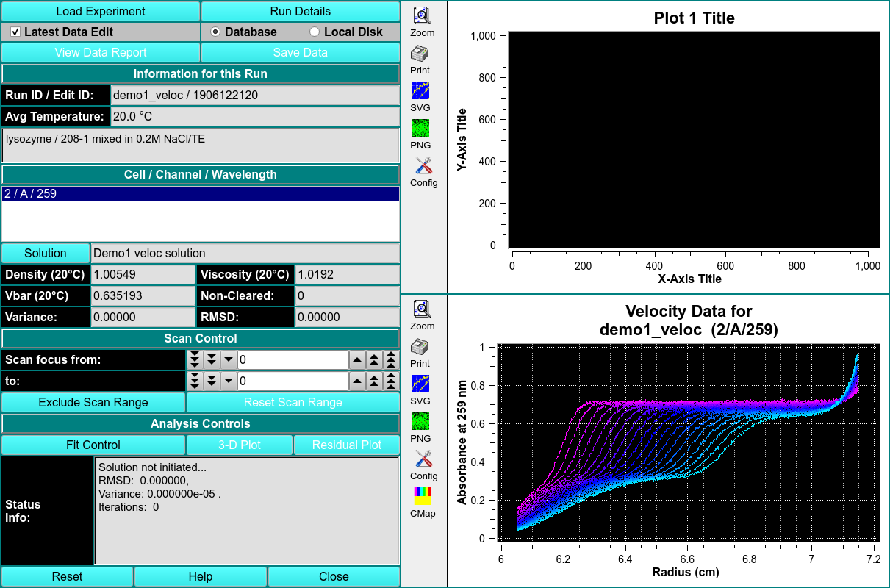Click the scan focus 'to' value field
Screen dimensions: 890x588
(x=293, y=381)
